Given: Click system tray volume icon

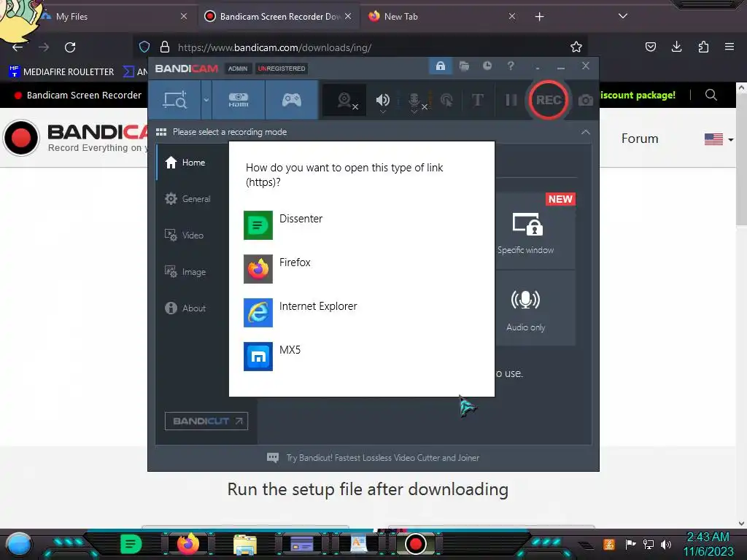Looking at the screenshot, I should pos(665,544).
